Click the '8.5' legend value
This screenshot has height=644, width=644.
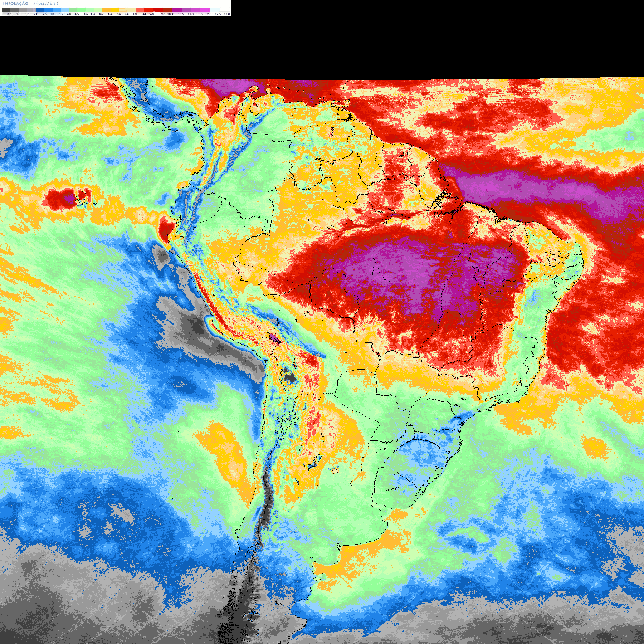[x=145, y=14]
